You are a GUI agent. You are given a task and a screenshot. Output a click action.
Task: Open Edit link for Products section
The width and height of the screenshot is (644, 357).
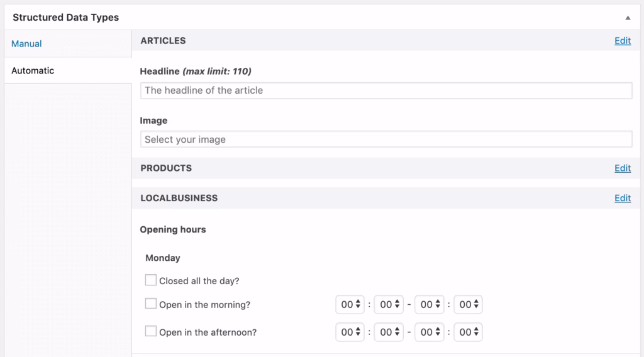click(x=622, y=168)
